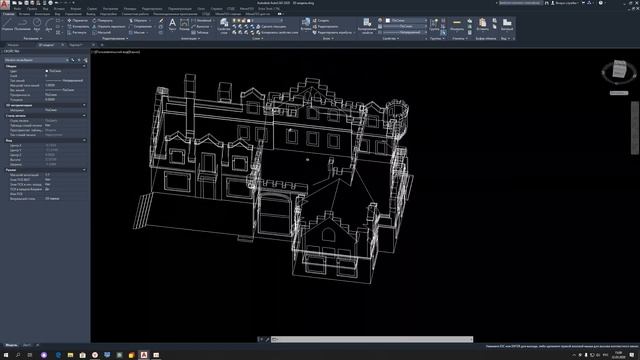Click the Group (Группа) icon
The image size is (640, 360).
pyautogui.click(x=434, y=24)
